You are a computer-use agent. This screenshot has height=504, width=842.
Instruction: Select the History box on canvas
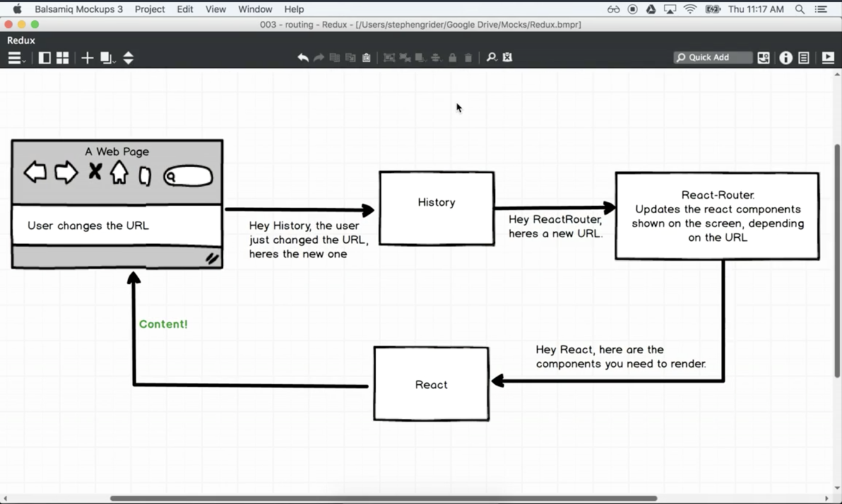[437, 208]
